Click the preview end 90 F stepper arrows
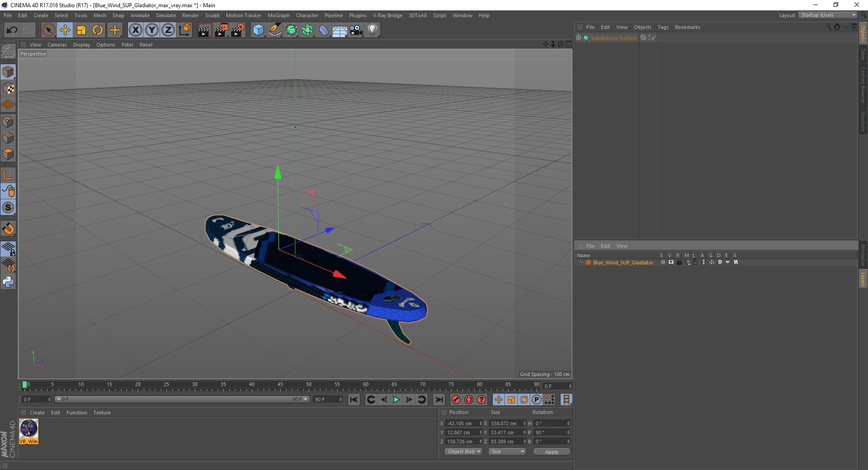The width and height of the screenshot is (868, 470). click(x=340, y=399)
